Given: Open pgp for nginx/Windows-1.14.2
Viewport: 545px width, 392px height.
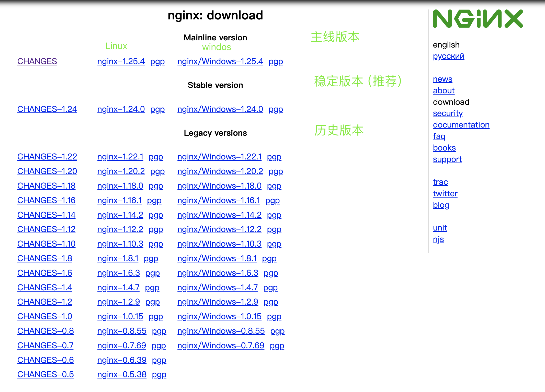Looking at the screenshot, I should pyautogui.click(x=274, y=215).
